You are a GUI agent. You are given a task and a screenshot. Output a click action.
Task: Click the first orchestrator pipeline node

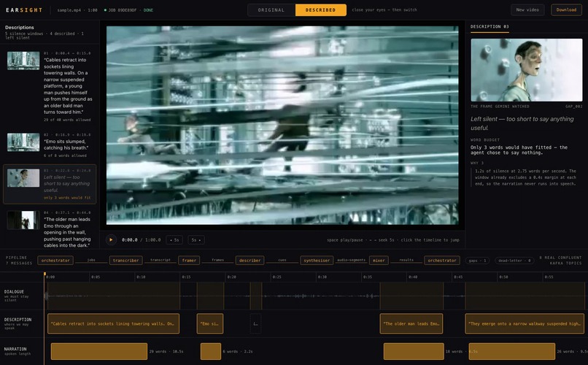(55, 261)
